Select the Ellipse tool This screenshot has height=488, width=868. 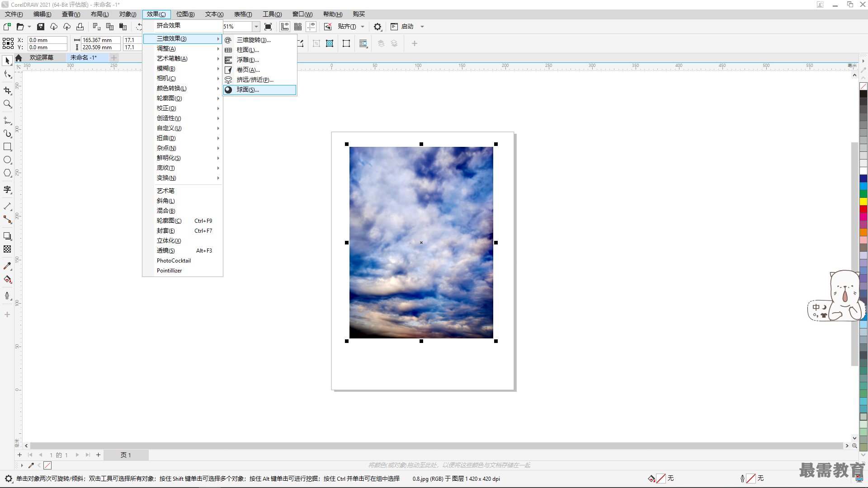[x=7, y=160]
